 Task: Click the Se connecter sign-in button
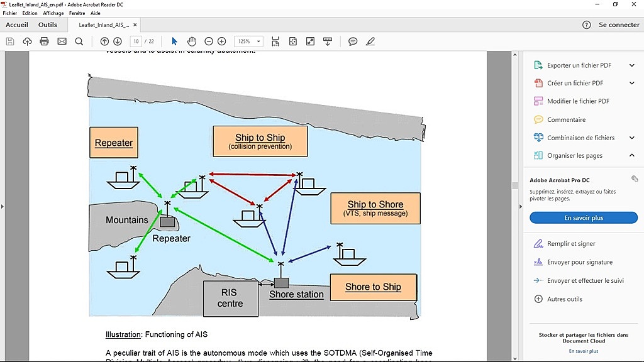tap(619, 25)
